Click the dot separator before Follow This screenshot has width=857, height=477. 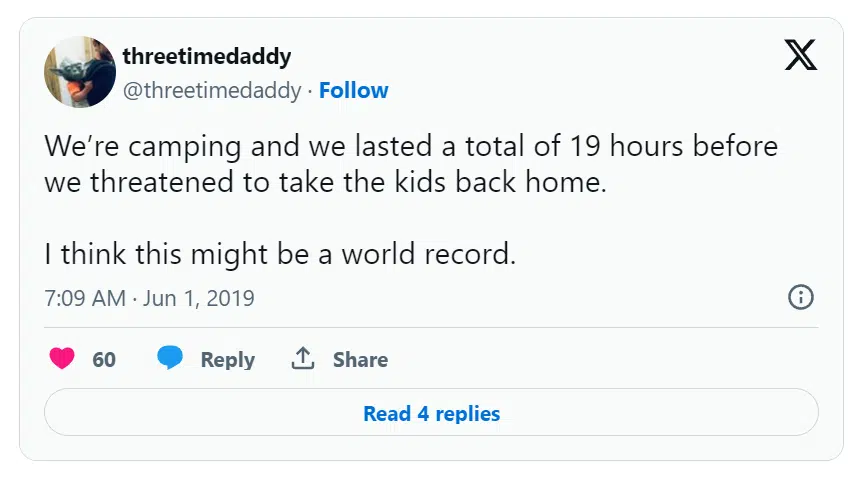coord(310,90)
